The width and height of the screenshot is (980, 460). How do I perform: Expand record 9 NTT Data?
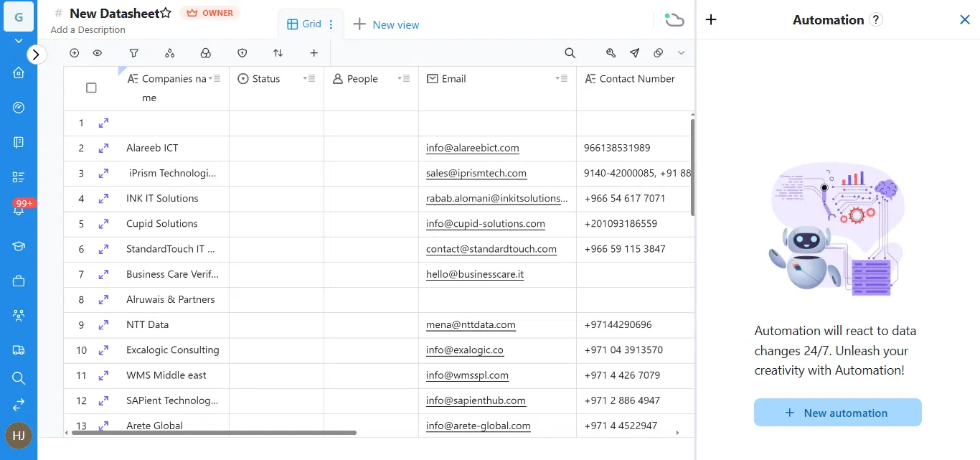coord(103,324)
